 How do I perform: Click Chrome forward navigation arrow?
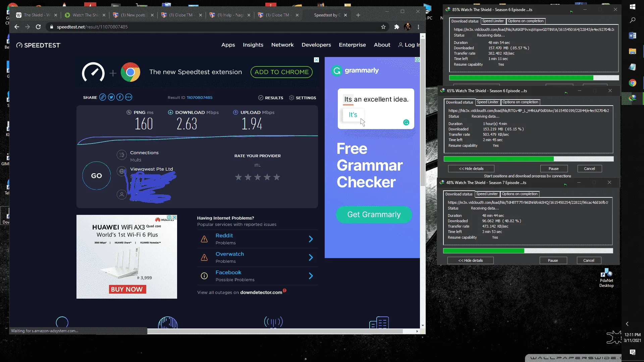[28, 27]
